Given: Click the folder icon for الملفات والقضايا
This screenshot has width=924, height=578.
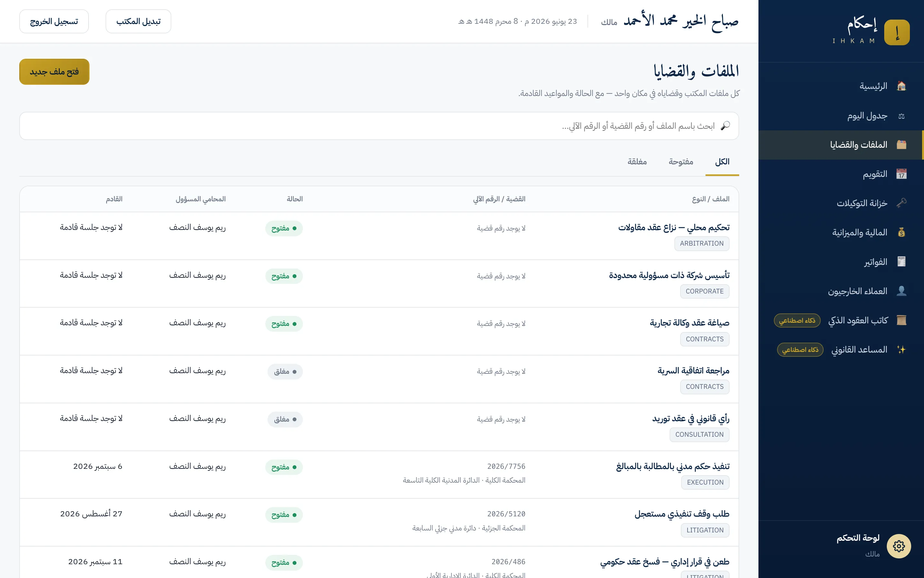Looking at the screenshot, I should coord(901,145).
